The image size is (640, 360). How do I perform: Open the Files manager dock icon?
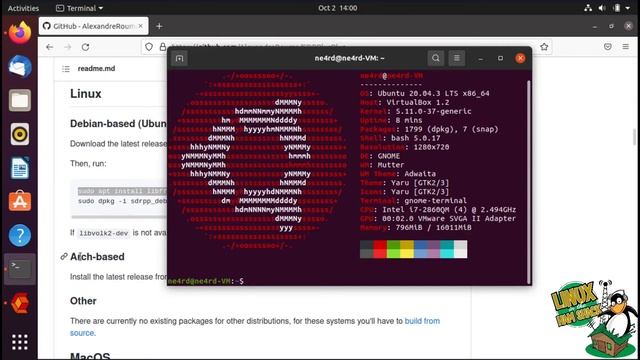pos(20,100)
